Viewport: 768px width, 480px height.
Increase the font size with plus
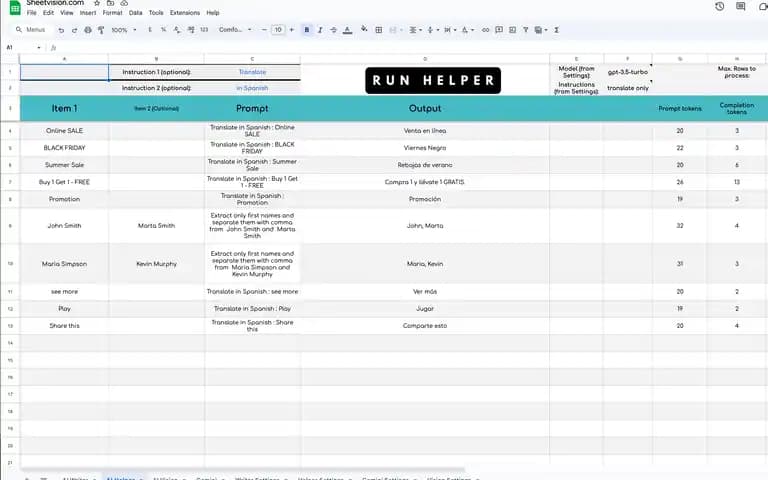pyautogui.click(x=291, y=30)
